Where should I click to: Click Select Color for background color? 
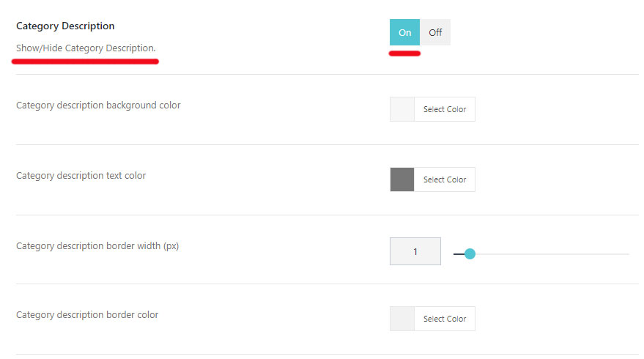pos(445,109)
